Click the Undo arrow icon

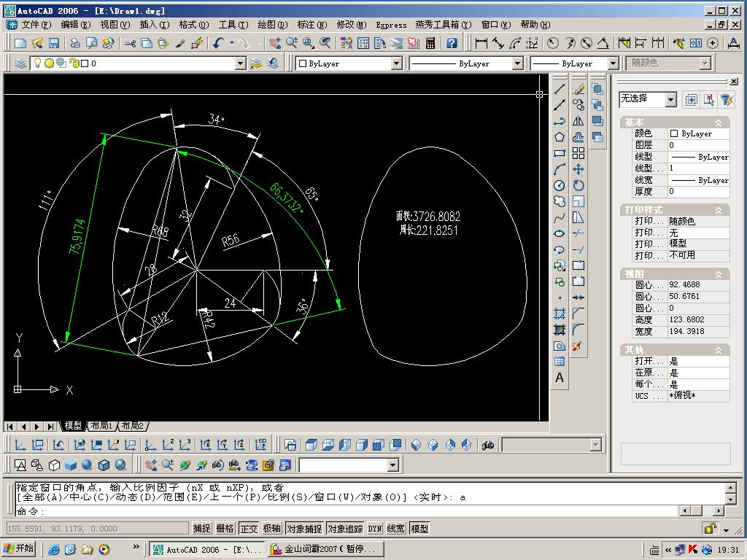(218, 43)
